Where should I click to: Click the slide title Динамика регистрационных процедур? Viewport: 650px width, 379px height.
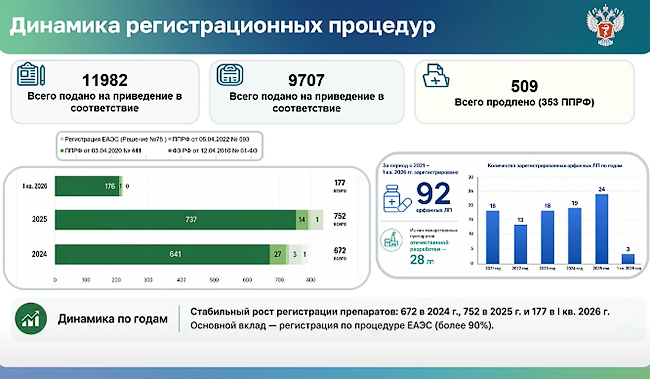[223, 26]
